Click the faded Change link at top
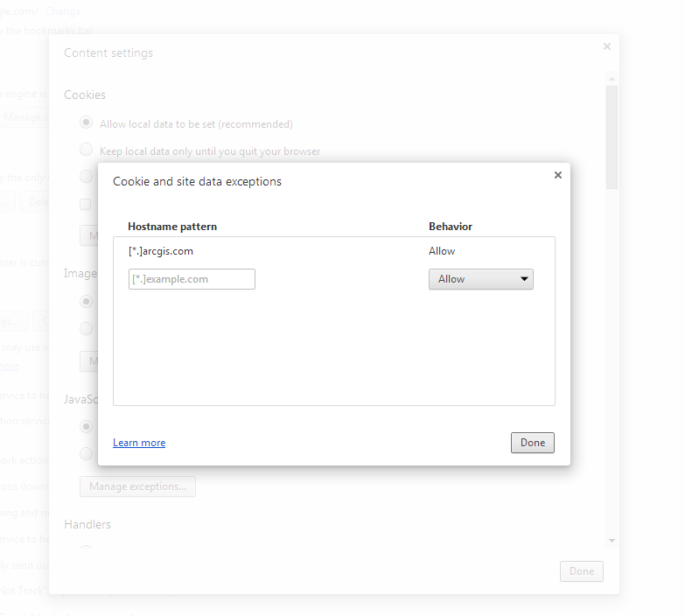Screen dimensions: 685x616 tap(63, 12)
